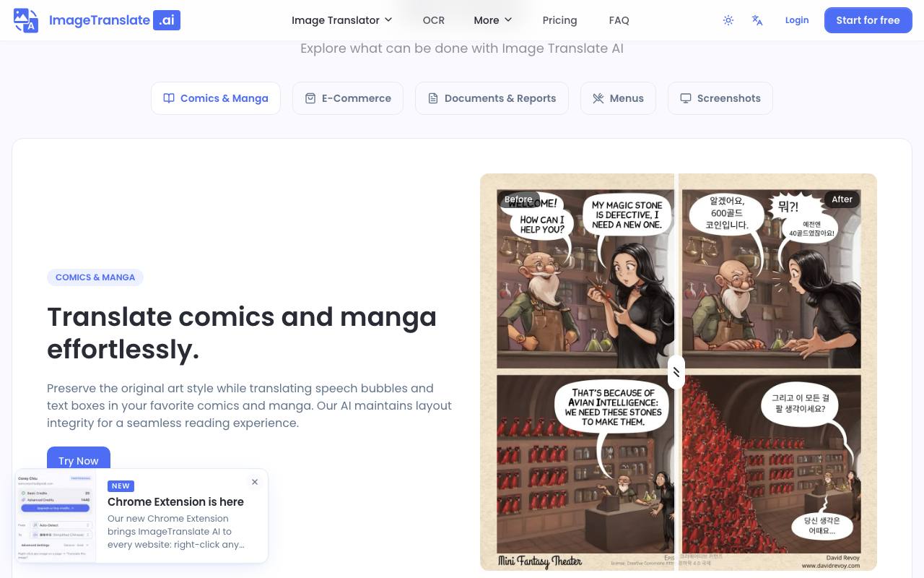Image resolution: width=924 pixels, height=578 pixels.
Task: Switch to the E-Commerce tab
Action: coord(348,98)
